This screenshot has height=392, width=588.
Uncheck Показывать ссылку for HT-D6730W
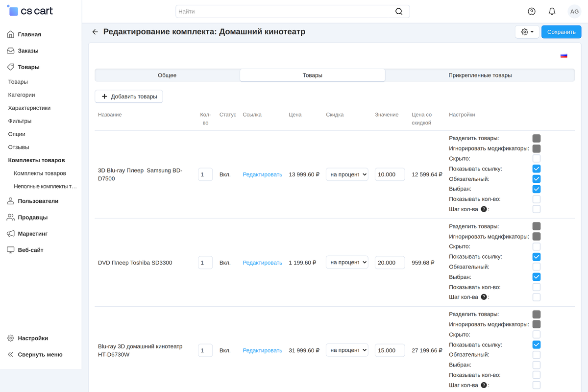(537, 345)
